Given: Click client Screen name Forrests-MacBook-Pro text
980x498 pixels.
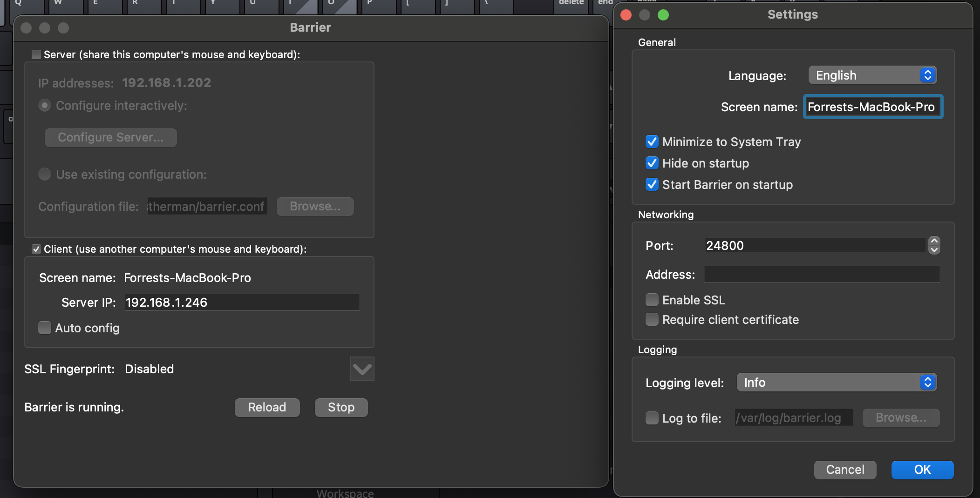Looking at the screenshot, I should [x=187, y=278].
